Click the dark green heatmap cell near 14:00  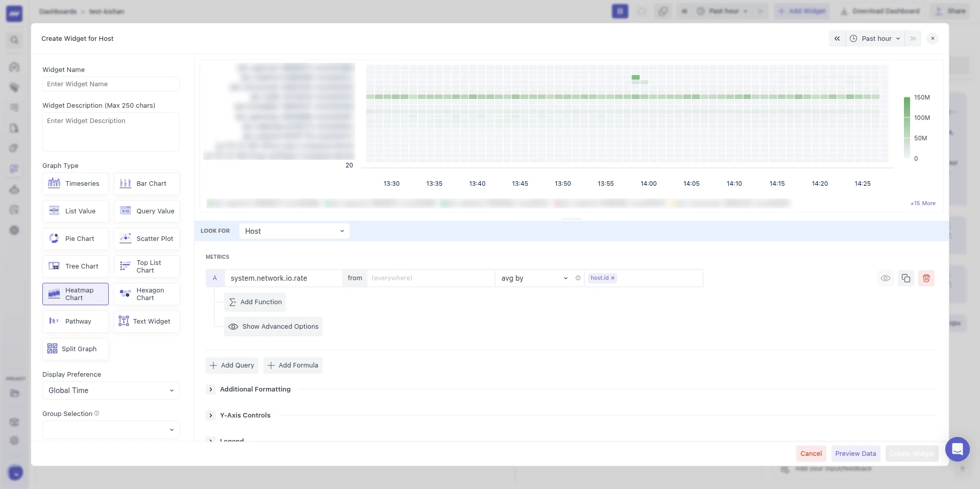[x=635, y=78]
